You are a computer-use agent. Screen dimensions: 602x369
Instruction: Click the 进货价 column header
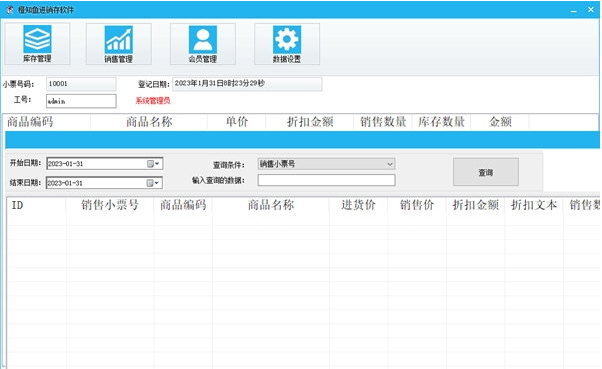click(x=358, y=205)
